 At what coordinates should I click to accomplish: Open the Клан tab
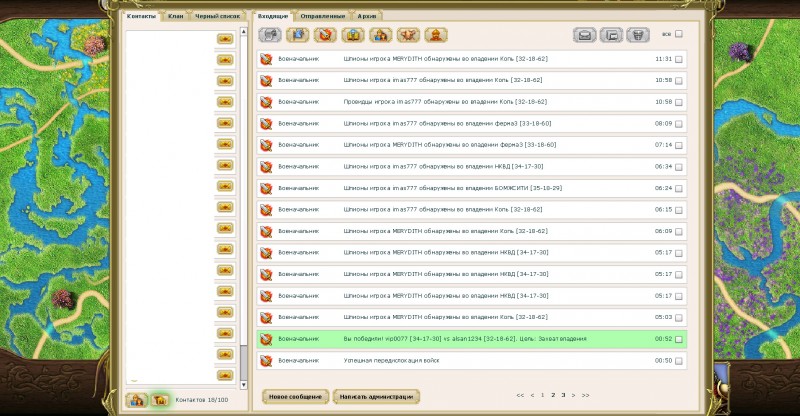click(176, 16)
